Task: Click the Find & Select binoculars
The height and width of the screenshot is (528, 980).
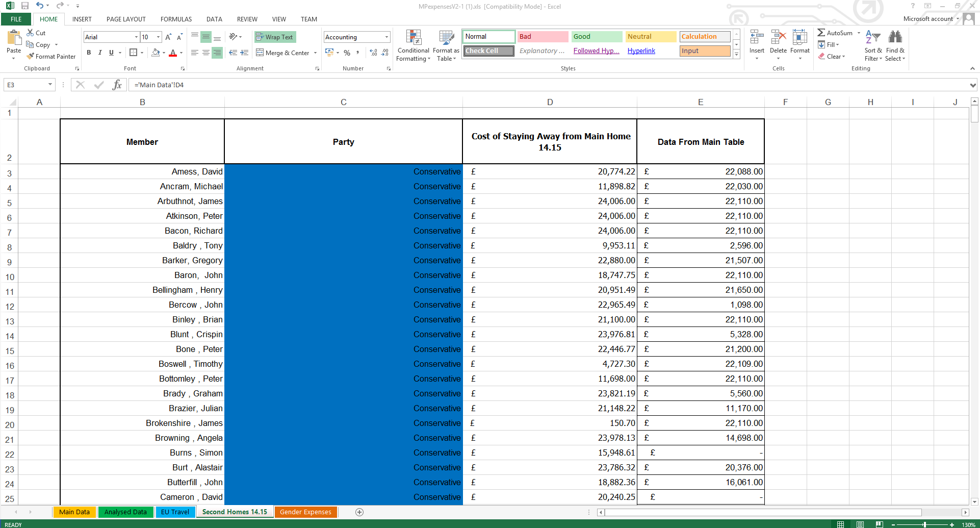Action: [895, 38]
